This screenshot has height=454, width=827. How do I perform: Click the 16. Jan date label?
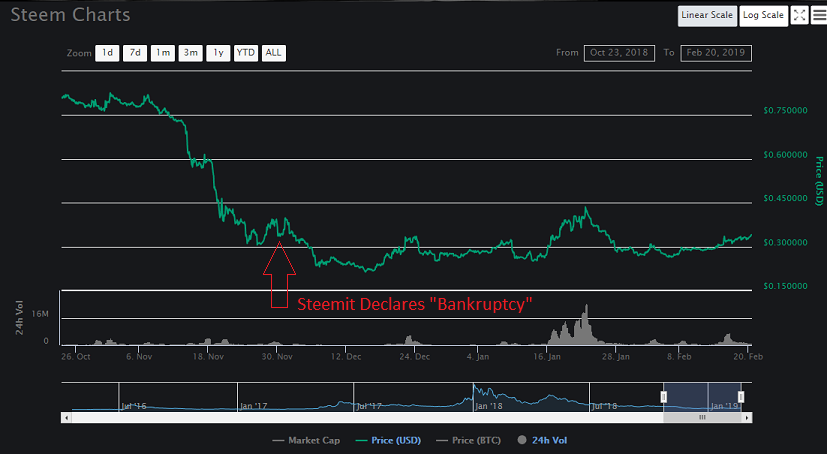pos(546,357)
